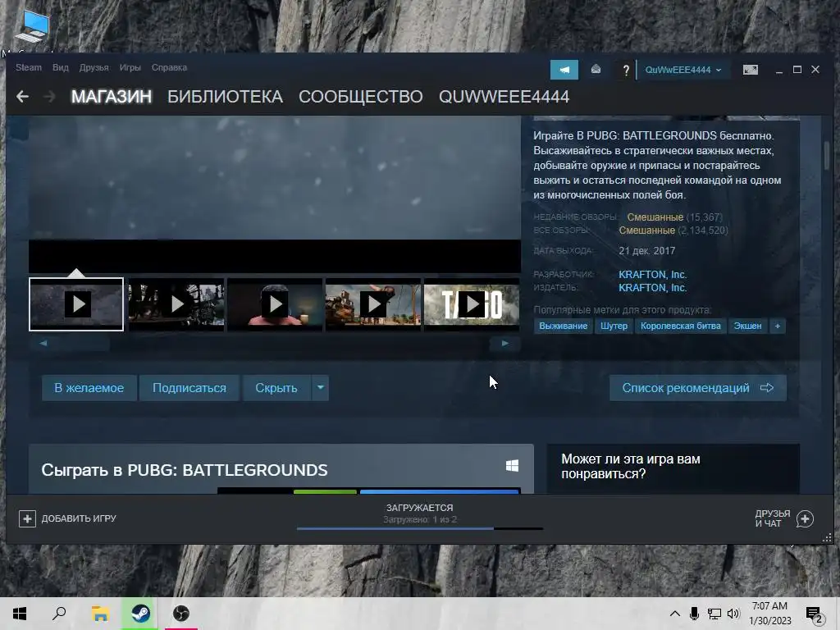Expand more tags with plus button
Image resolution: width=840 pixels, height=630 pixels.
pyautogui.click(x=778, y=326)
